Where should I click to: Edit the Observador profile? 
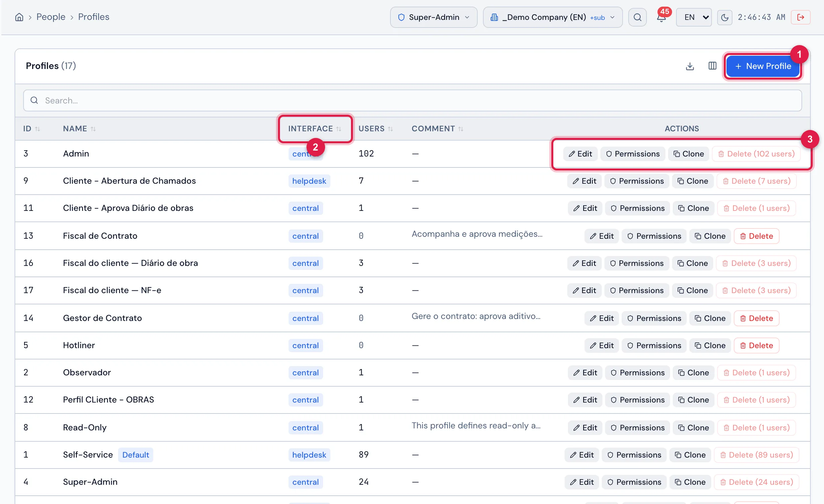coord(585,373)
